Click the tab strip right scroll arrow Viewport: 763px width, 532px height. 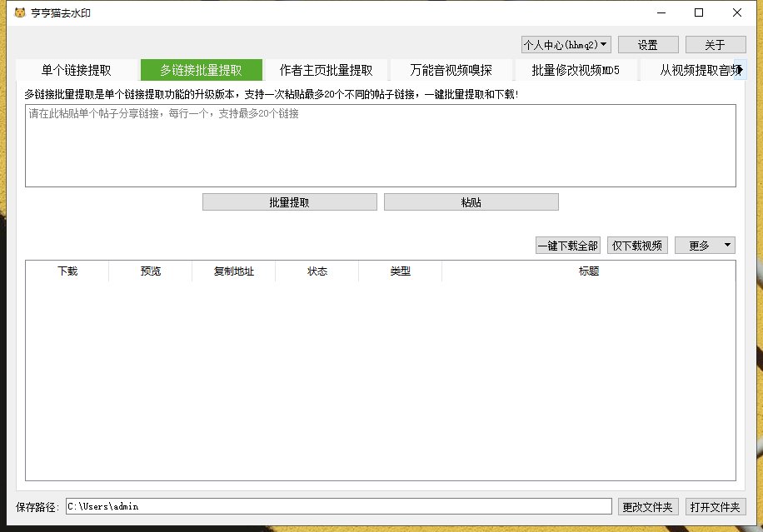pos(740,69)
